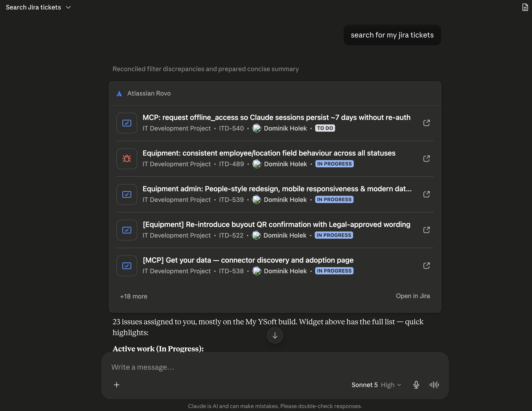Click the bug icon for ITD-489
The width and height of the screenshot is (532, 411).
pyautogui.click(x=127, y=159)
